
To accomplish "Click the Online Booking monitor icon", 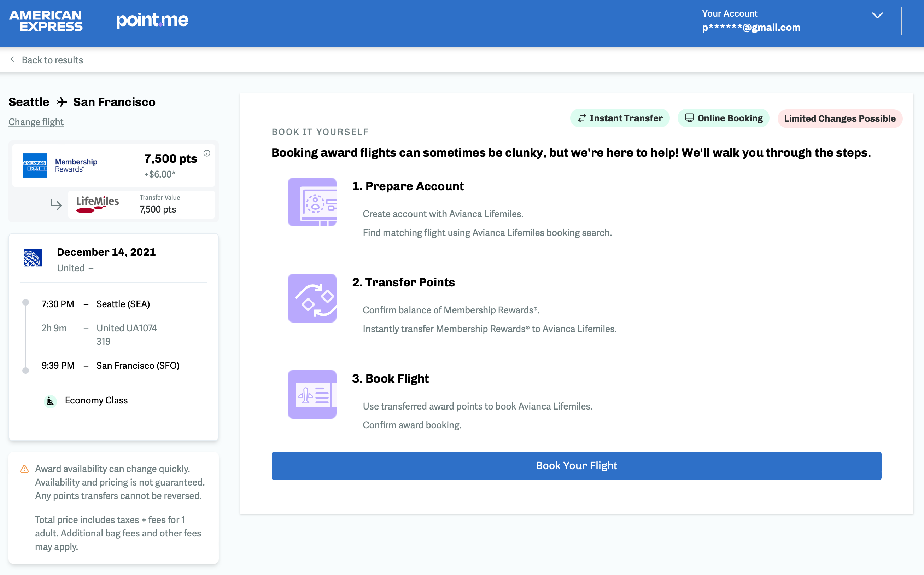I will [690, 118].
